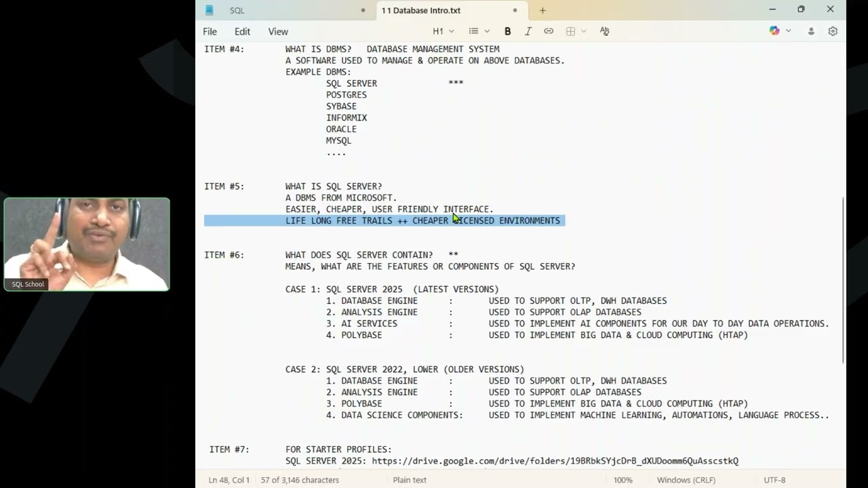This screenshot has width=868, height=488.
Task: Open the SQL Server 2025 Google Drive link
Action: [x=555, y=461]
